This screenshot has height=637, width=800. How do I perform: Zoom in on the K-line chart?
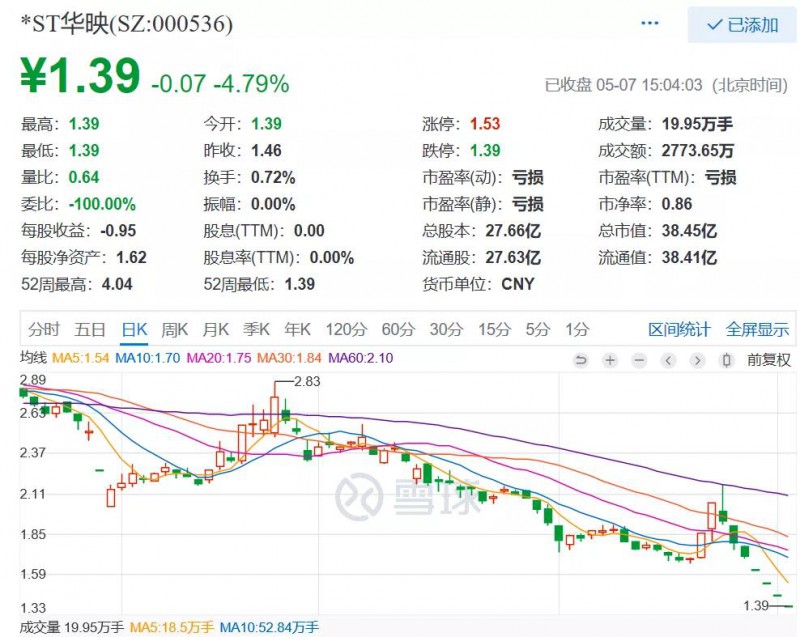[609, 360]
